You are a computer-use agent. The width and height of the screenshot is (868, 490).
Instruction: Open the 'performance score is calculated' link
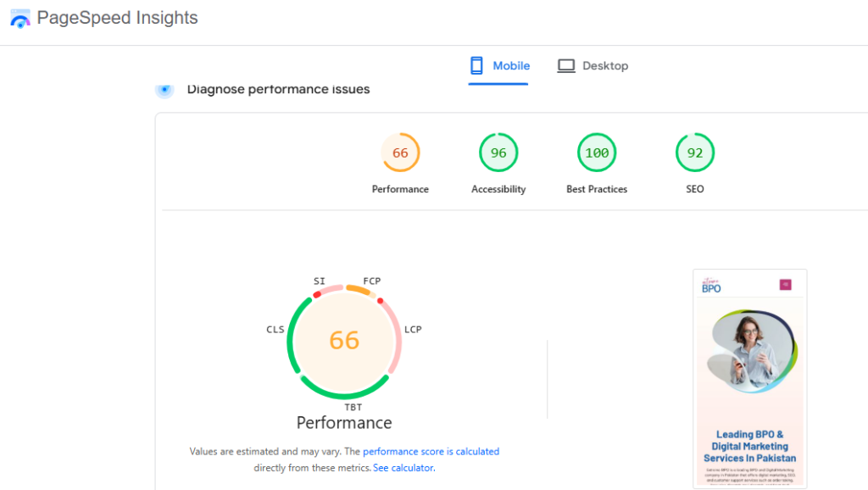tap(431, 452)
